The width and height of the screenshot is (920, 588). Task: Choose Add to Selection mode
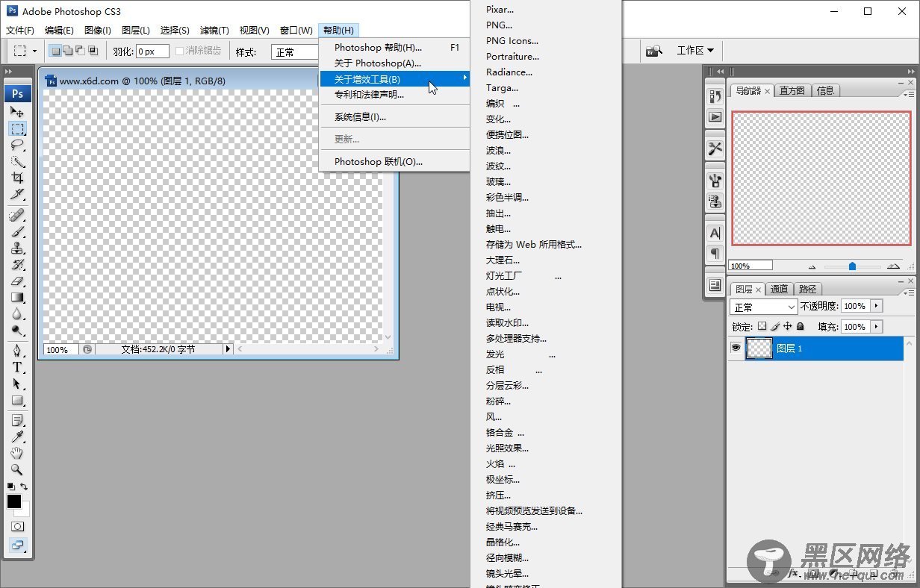68,51
